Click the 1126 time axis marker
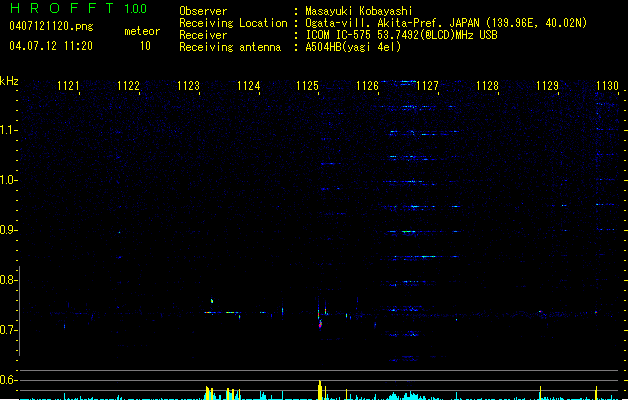This screenshot has width=629, height=400. (x=367, y=86)
